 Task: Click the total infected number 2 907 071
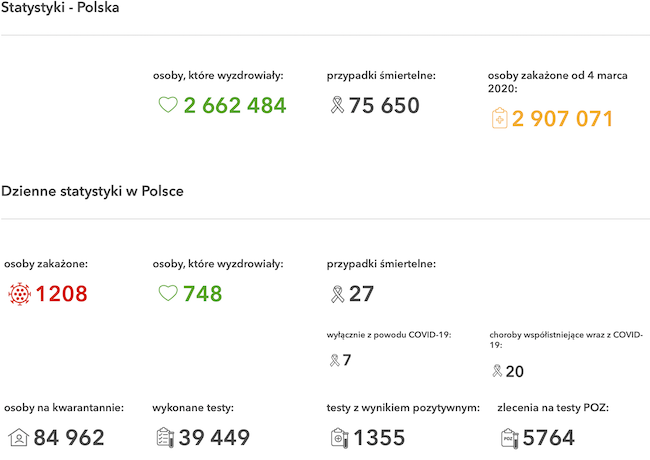coord(562,119)
